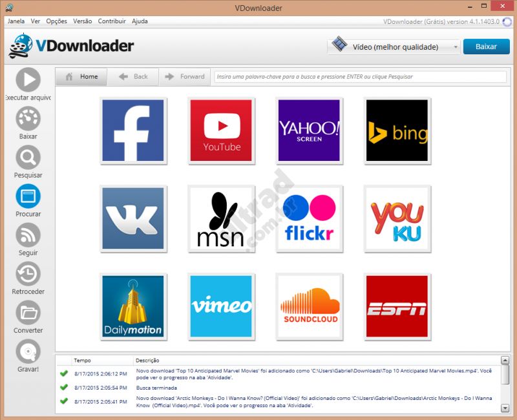Click the spinning status icon beside the version text
Viewport: 517px width, 420px height.
pyautogui.click(x=507, y=22)
